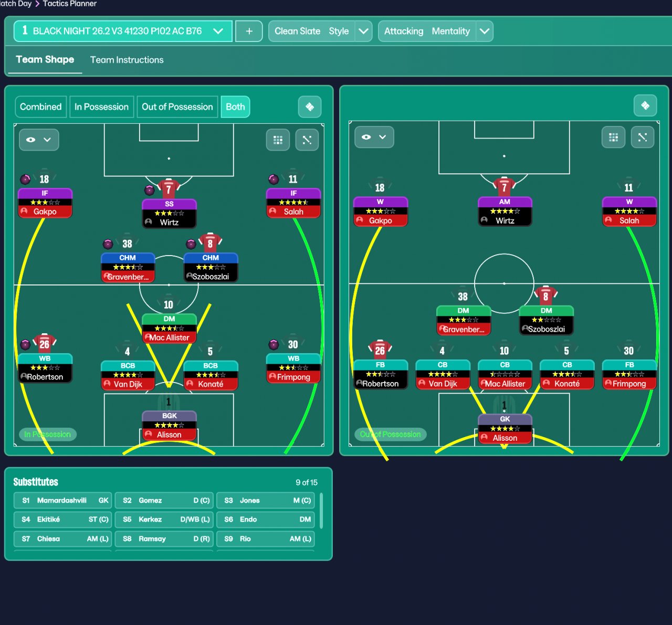Click the expand icon on the out-of-possession pitch
Viewport: 672px width, 625px height.
[642, 137]
